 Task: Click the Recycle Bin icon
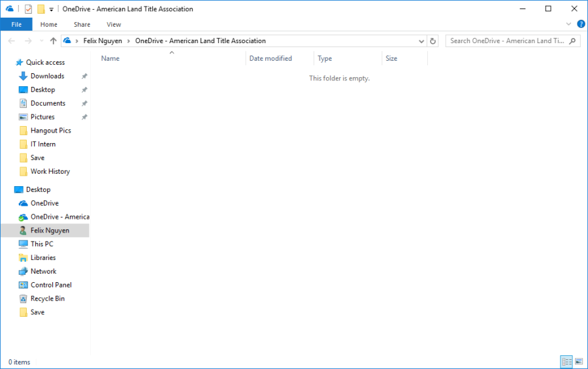click(24, 298)
